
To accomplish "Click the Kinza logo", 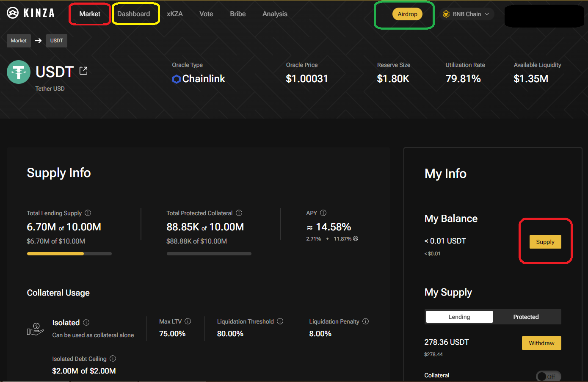I will (31, 13).
